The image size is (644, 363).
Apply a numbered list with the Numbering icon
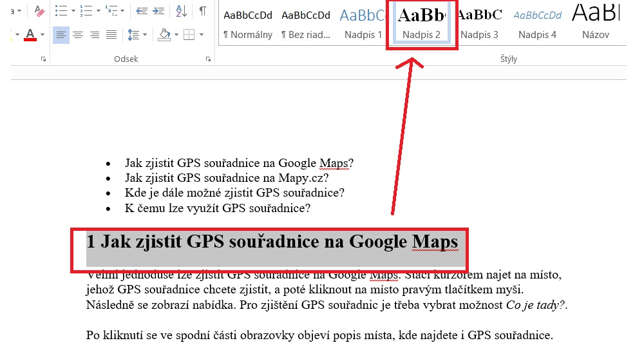pos(86,11)
